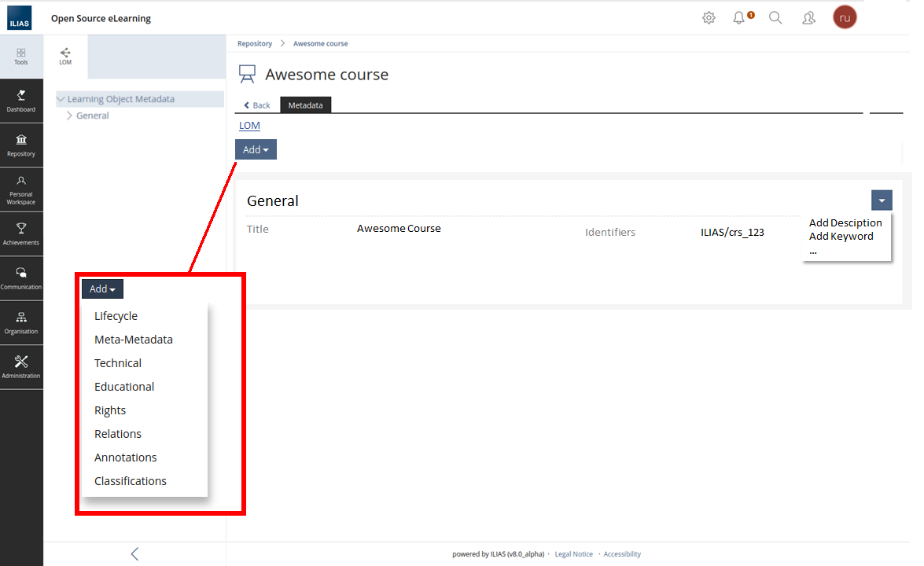Expand the General tree node
The image size is (924, 566).
point(69,116)
